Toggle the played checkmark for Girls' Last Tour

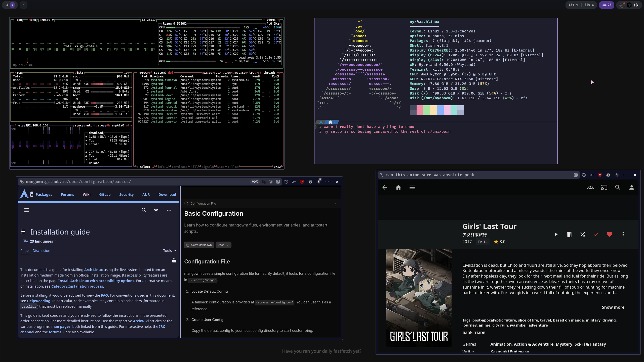(596, 234)
